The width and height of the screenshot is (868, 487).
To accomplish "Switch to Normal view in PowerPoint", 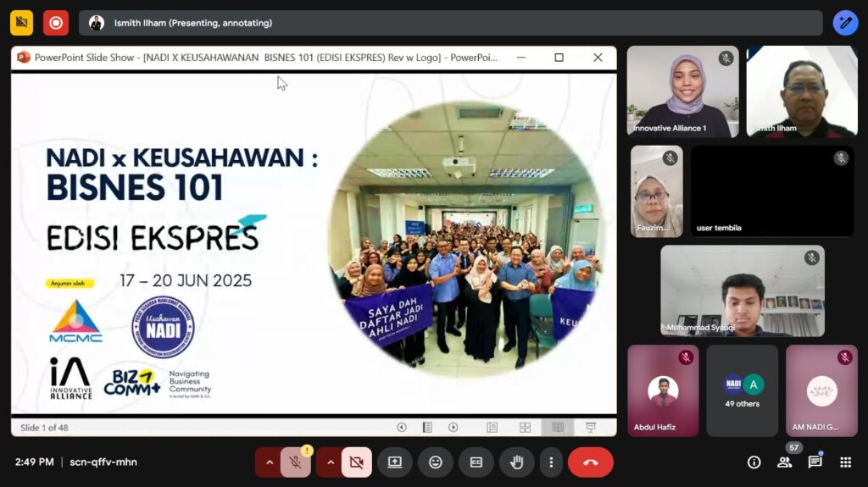I will 492,427.
